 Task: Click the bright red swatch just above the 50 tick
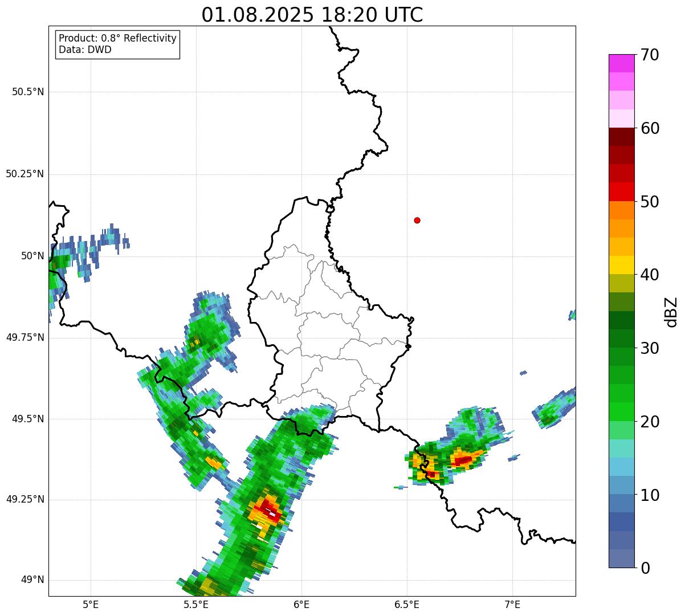coord(622,192)
